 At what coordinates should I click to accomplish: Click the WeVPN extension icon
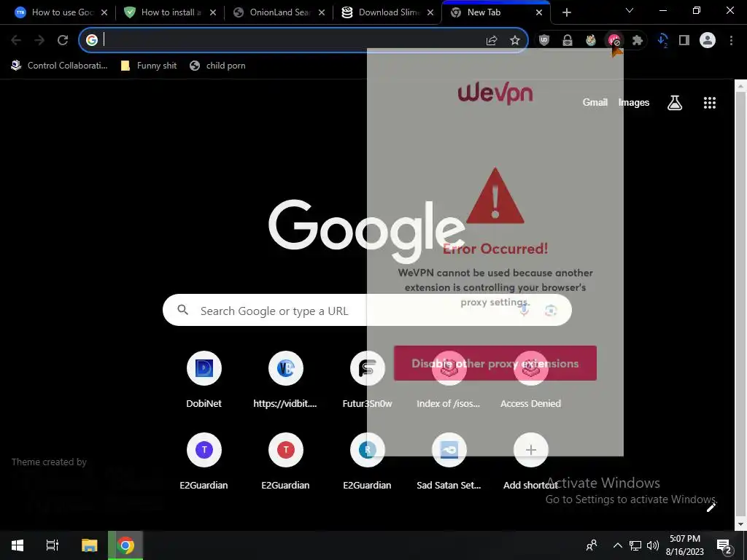click(614, 41)
